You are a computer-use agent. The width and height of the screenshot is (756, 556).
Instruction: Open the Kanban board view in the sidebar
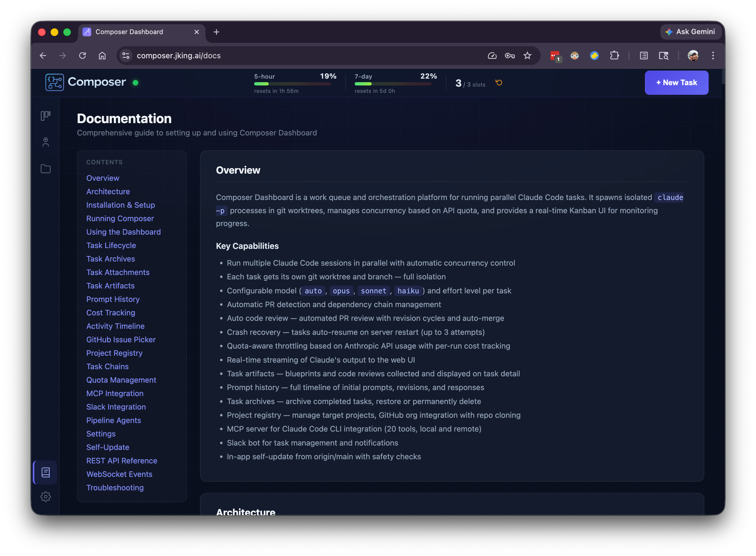pos(45,116)
